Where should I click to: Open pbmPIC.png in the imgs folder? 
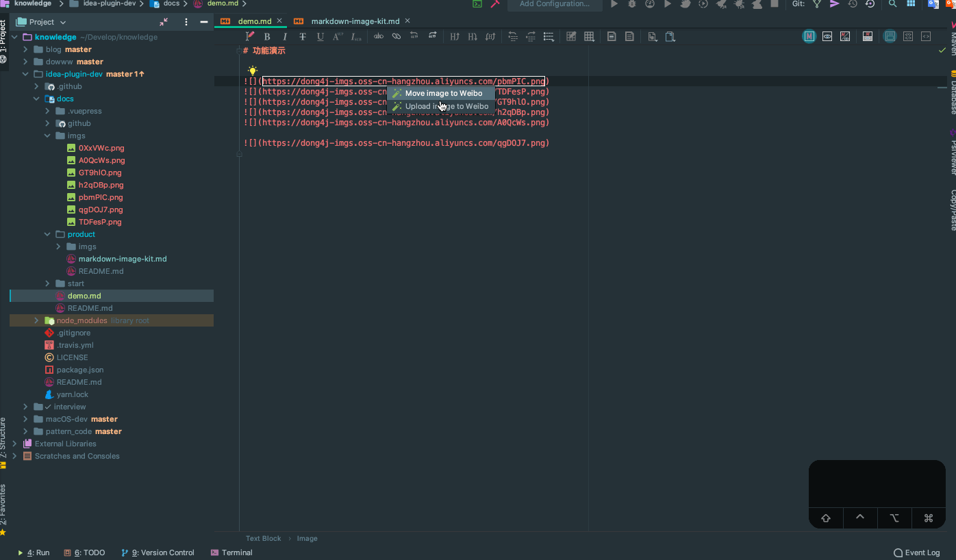click(x=100, y=197)
